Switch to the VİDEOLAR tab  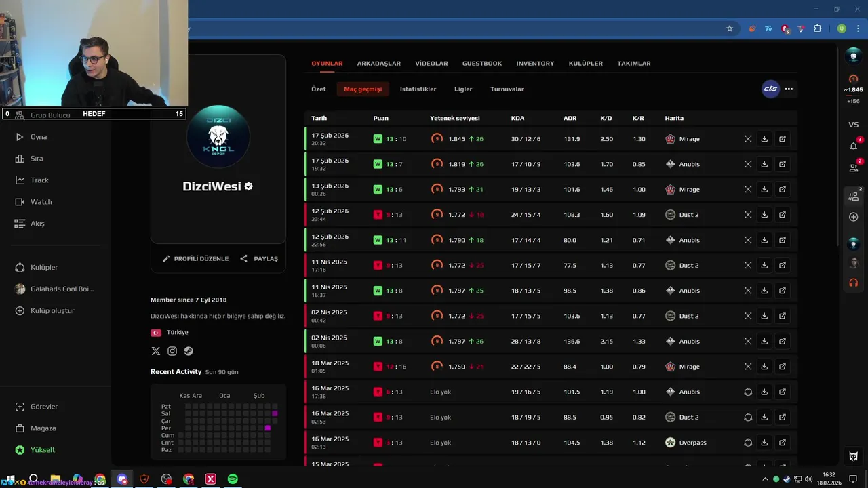pyautogui.click(x=431, y=64)
